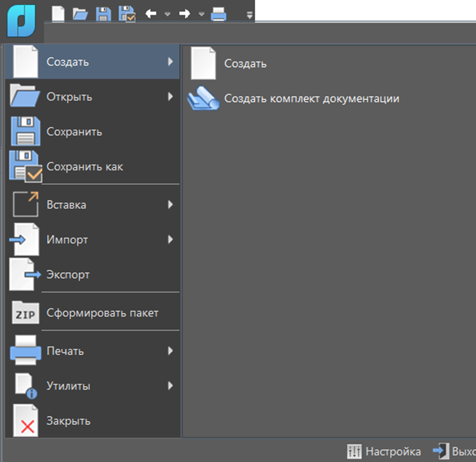Click the save diskette icon in quick access toolbar

click(103, 14)
